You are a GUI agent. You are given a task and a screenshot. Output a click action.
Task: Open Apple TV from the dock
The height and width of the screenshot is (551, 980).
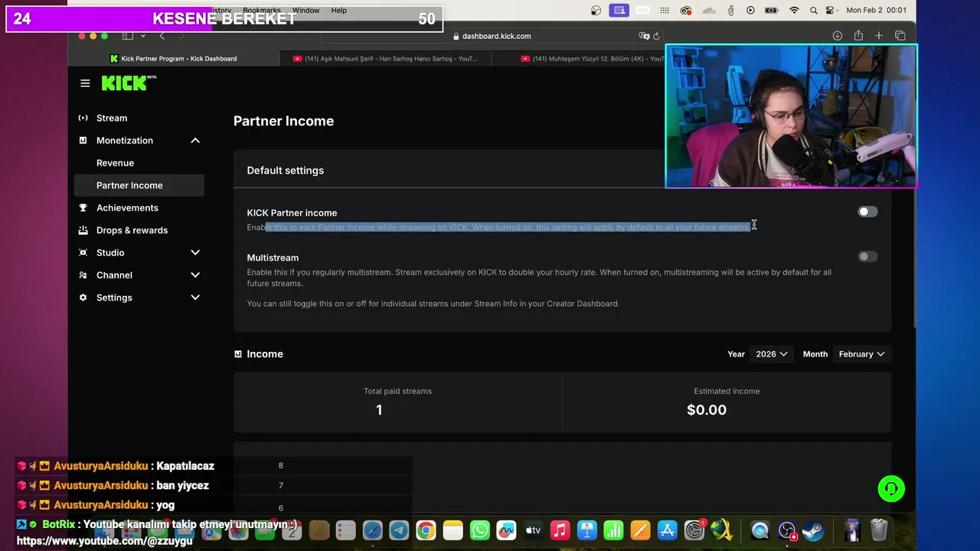(x=533, y=530)
